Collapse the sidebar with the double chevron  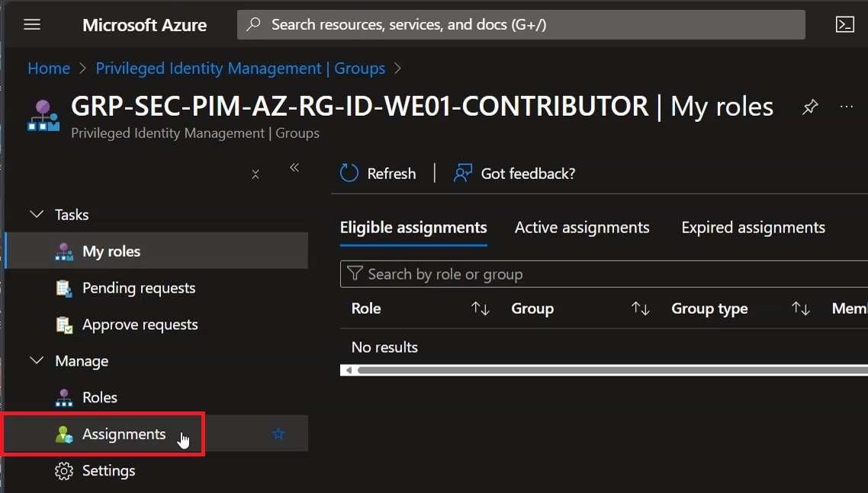pyautogui.click(x=294, y=168)
